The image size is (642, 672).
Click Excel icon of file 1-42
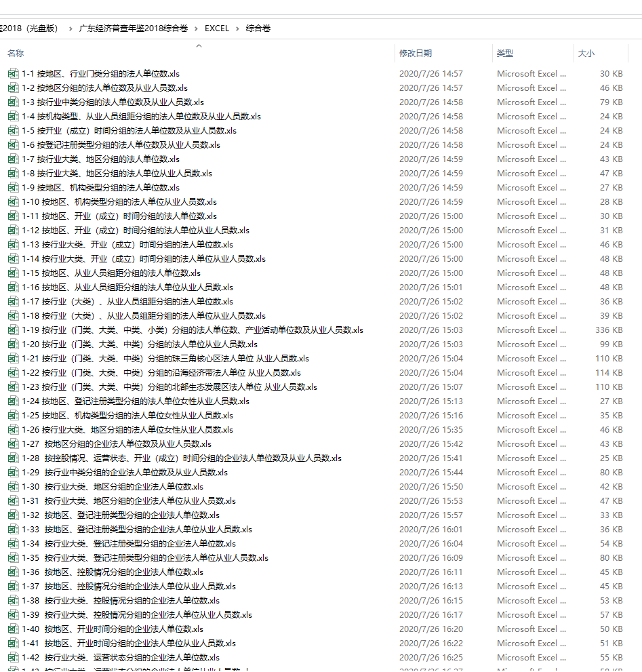click(x=14, y=658)
